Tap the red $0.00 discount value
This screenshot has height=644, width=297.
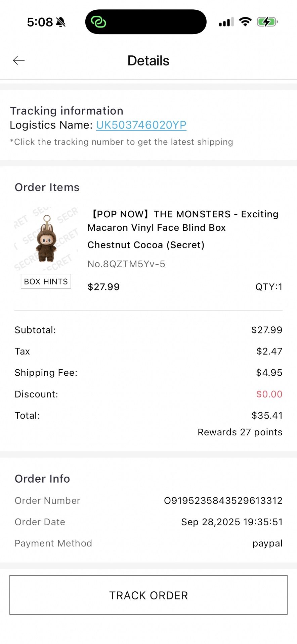pos(269,394)
